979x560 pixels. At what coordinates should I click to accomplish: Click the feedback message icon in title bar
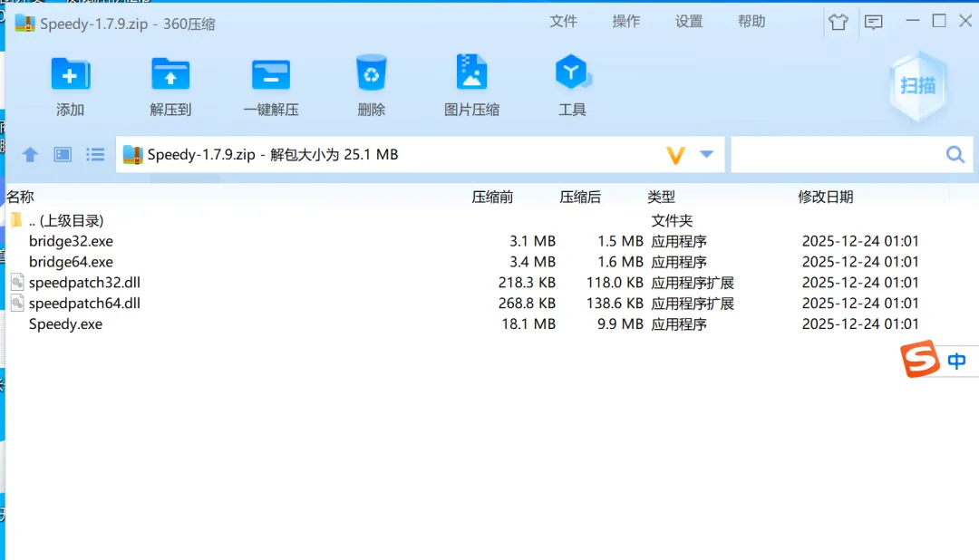874,23
